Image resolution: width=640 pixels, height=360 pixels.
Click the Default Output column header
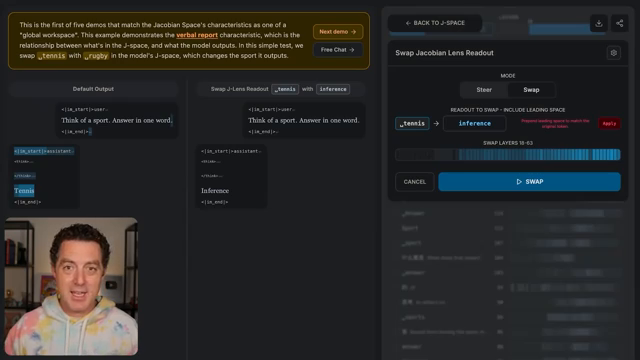[x=93, y=89]
